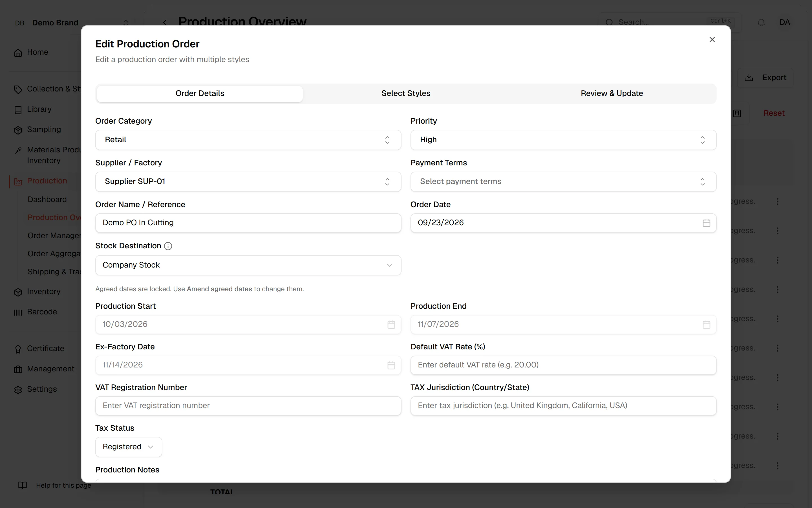Image resolution: width=812 pixels, height=508 pixels.
Task: Show the Stock Destination info tooltip icon
Action: point(168,246)
